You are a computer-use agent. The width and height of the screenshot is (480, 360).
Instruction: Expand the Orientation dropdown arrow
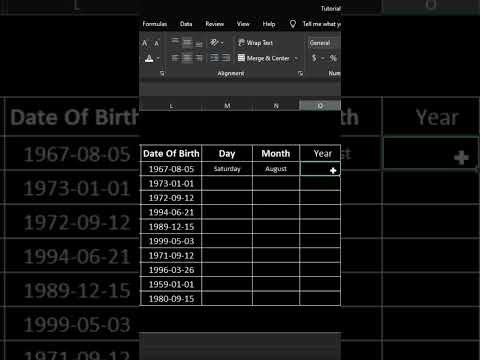pyautogui.click(x=222, y=43)
